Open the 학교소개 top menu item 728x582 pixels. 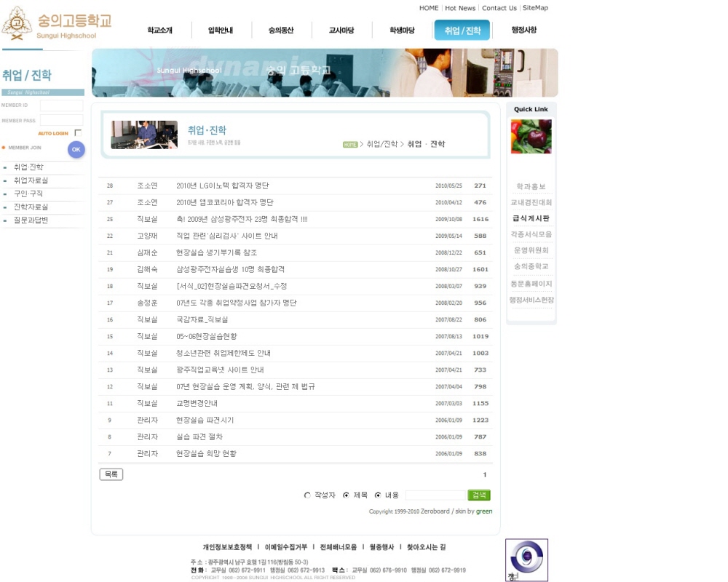[x=159, y=31]
